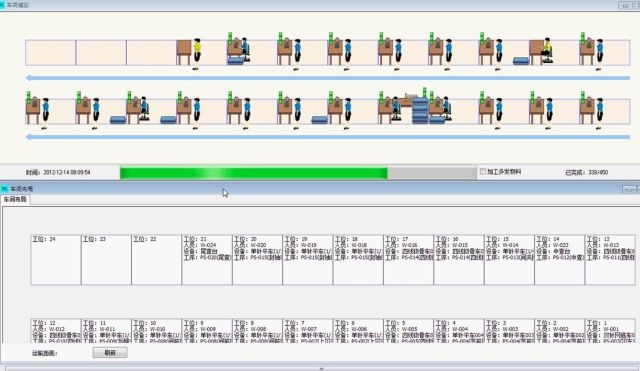Select layout cell 工位 23
The width and height of the screenshot is (640, 371).
[106, 260]
